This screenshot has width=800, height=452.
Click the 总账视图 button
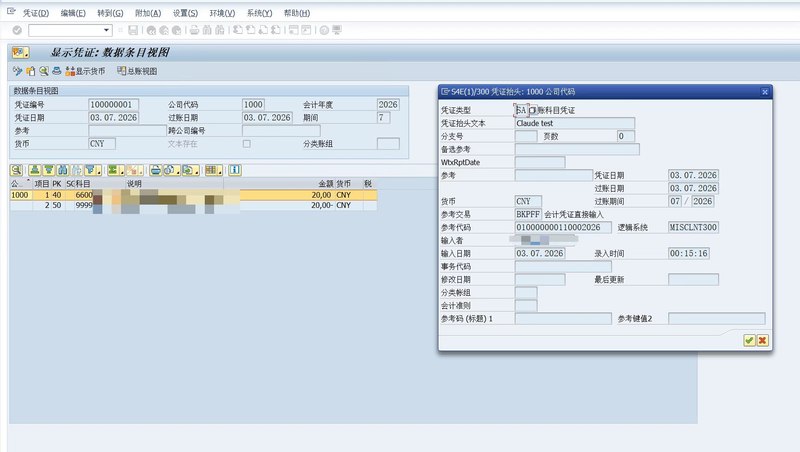point(137,71)
